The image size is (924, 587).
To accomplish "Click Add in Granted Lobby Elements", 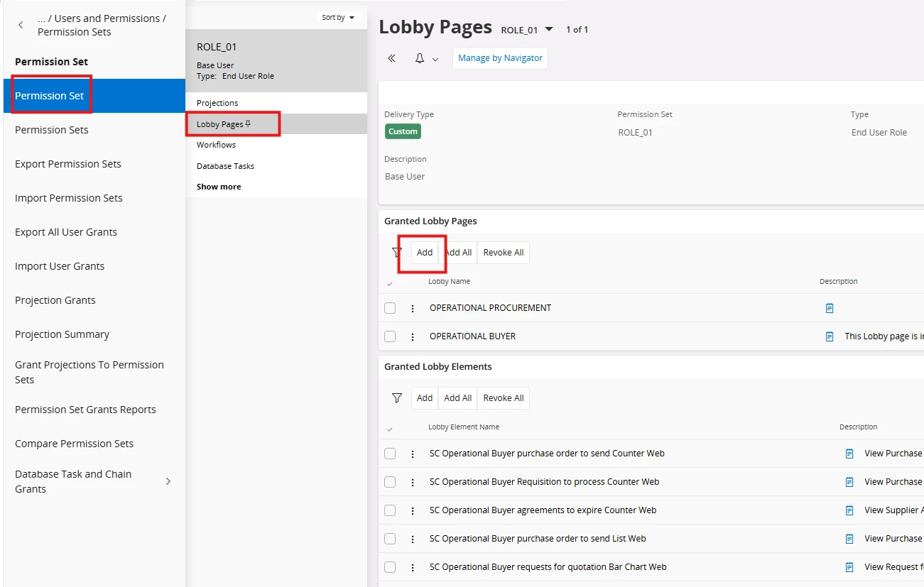I will (425, 398).
